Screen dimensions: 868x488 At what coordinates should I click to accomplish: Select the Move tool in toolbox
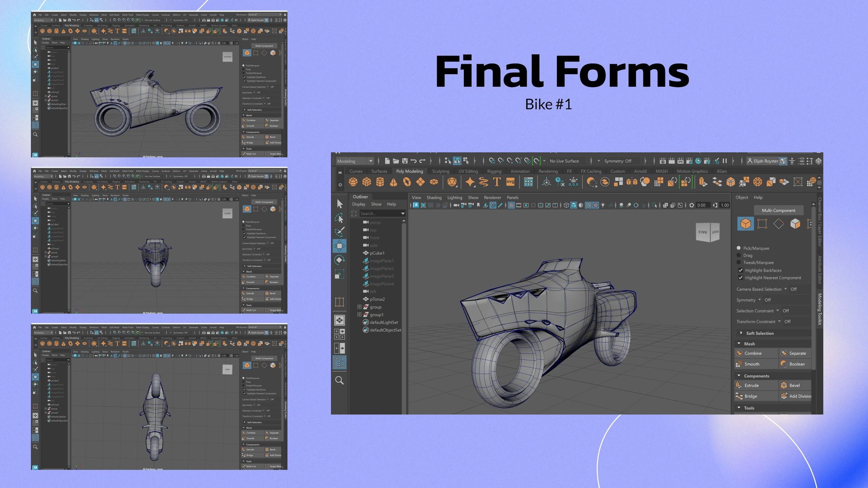340,246
